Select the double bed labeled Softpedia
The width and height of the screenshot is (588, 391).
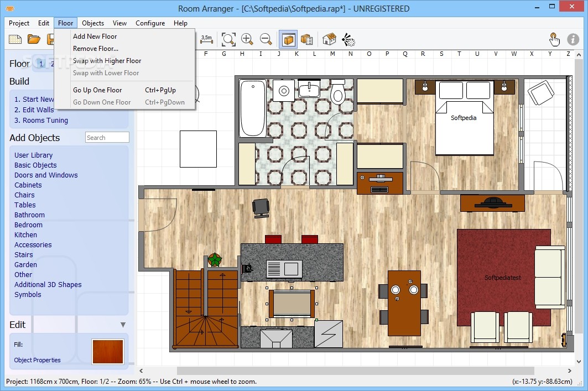464,118
